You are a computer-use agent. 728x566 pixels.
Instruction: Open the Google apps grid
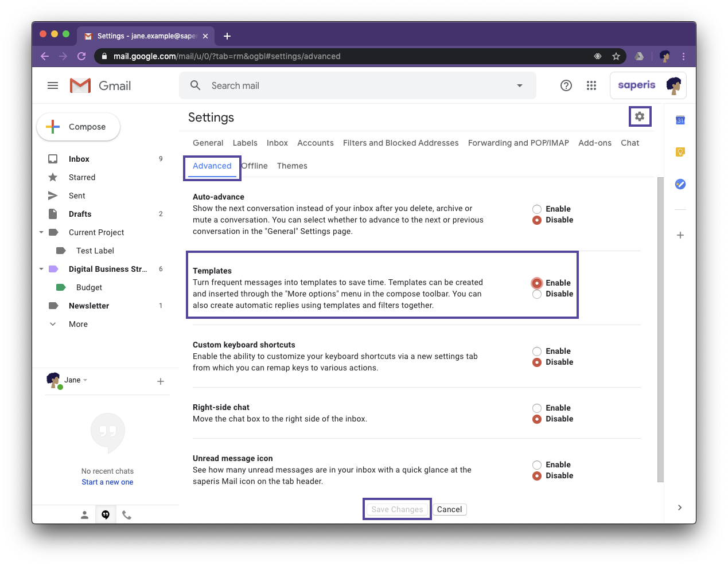[x=591, y=85]
